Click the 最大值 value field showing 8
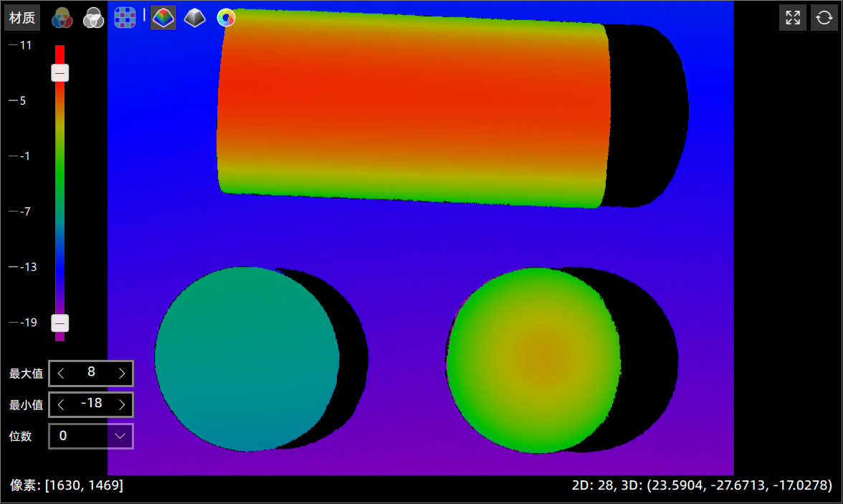 [x=91, y=373]
